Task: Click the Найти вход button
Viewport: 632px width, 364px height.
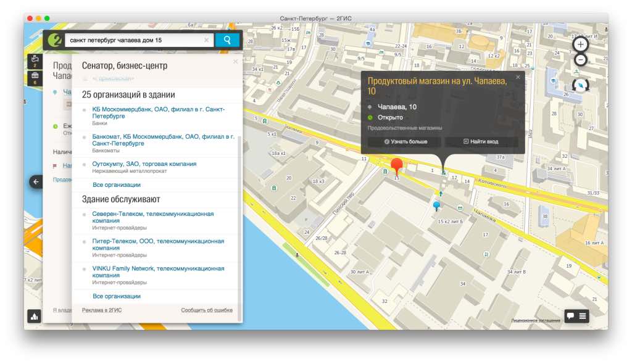Action: pyautogui.click(x=481, y=141)
